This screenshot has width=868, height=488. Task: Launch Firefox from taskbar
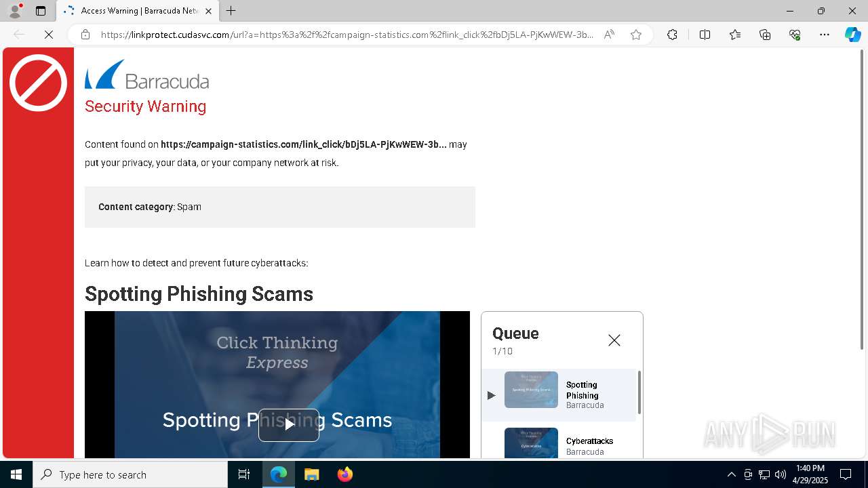[344, 474]
